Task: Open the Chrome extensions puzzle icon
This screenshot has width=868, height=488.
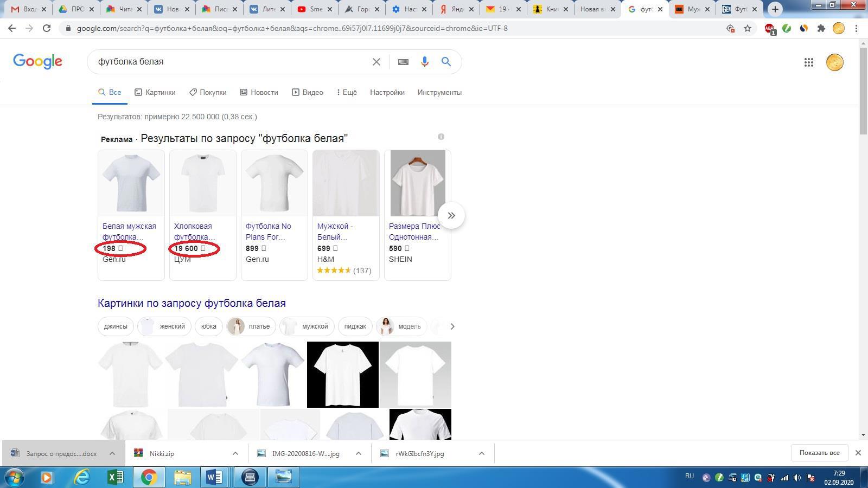Action: point(821,28)
